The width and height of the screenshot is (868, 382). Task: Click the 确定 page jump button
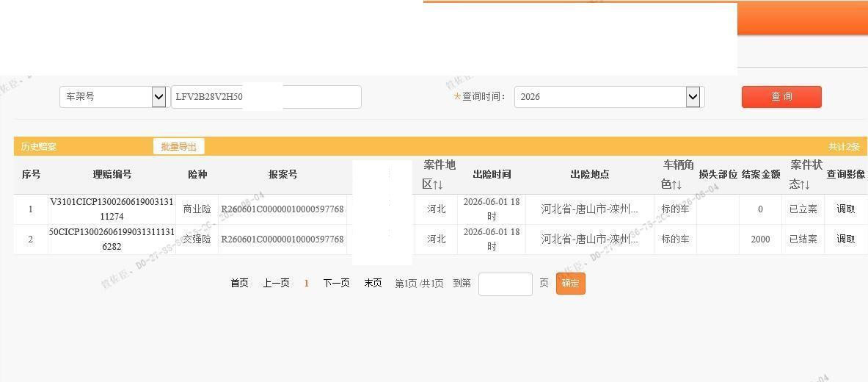pos(571,284)
